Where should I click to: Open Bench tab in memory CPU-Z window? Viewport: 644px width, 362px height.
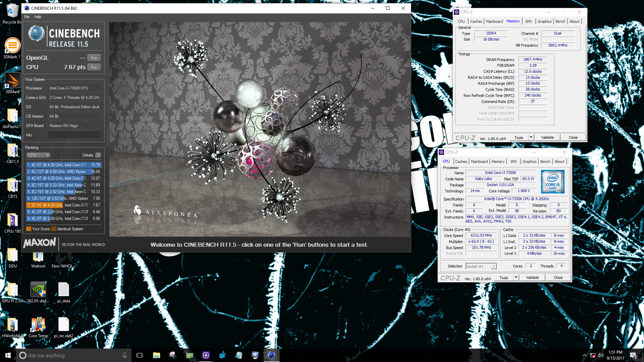560,21
